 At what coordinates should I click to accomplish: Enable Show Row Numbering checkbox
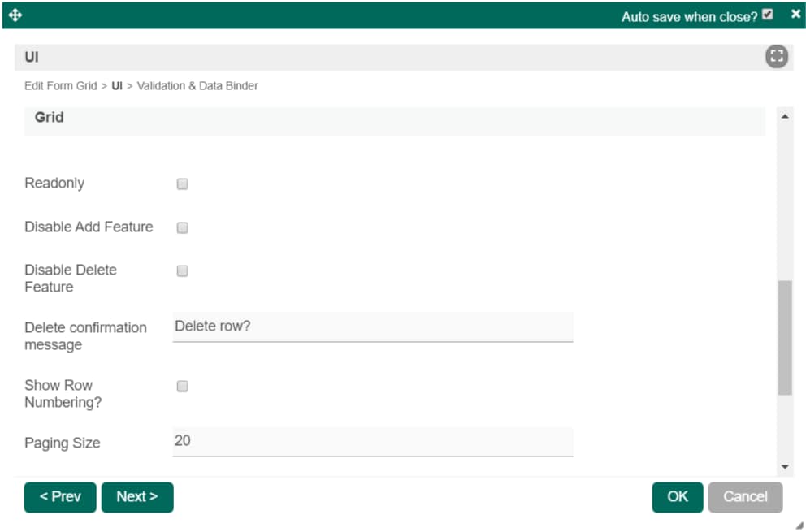pos(183,386)
